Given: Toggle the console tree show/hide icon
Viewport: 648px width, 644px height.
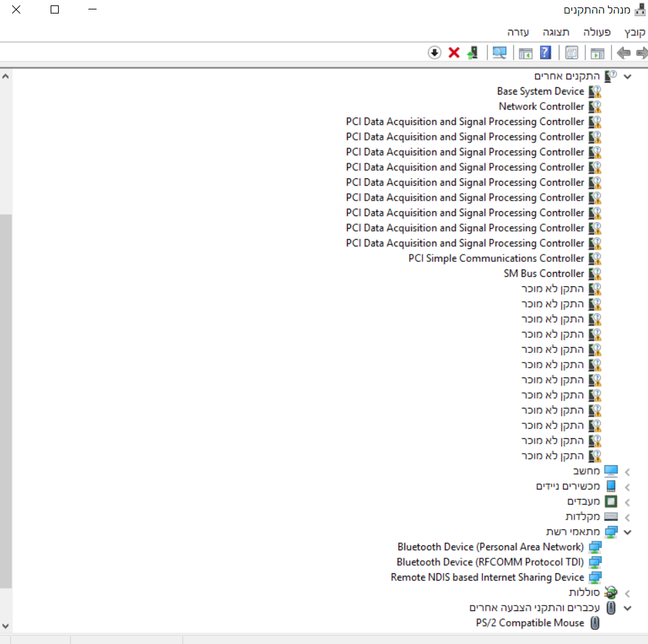Looking at the screenshot, I should coord(597,53).
